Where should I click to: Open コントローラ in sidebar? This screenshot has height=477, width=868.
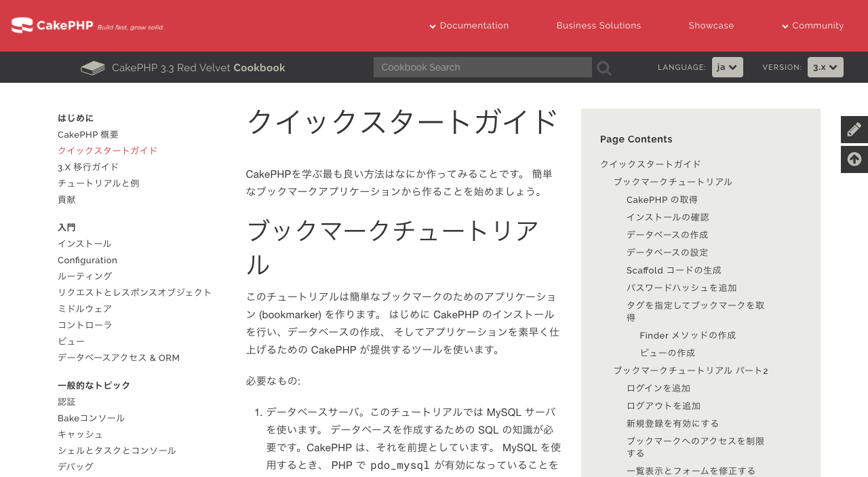point(85,325)
